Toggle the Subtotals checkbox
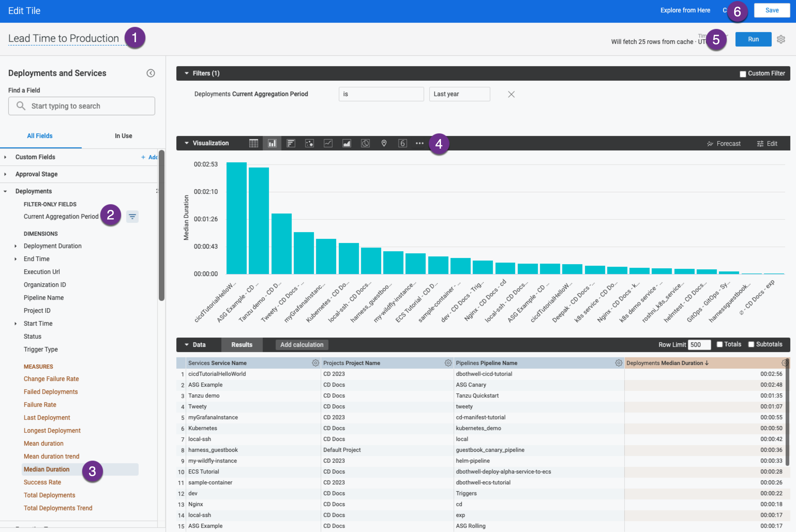This screenshot has width=796, height=532. (x=751, y=344)
